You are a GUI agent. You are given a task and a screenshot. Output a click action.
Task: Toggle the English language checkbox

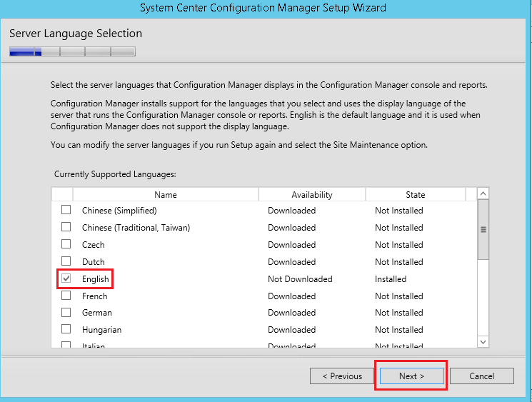66,278
